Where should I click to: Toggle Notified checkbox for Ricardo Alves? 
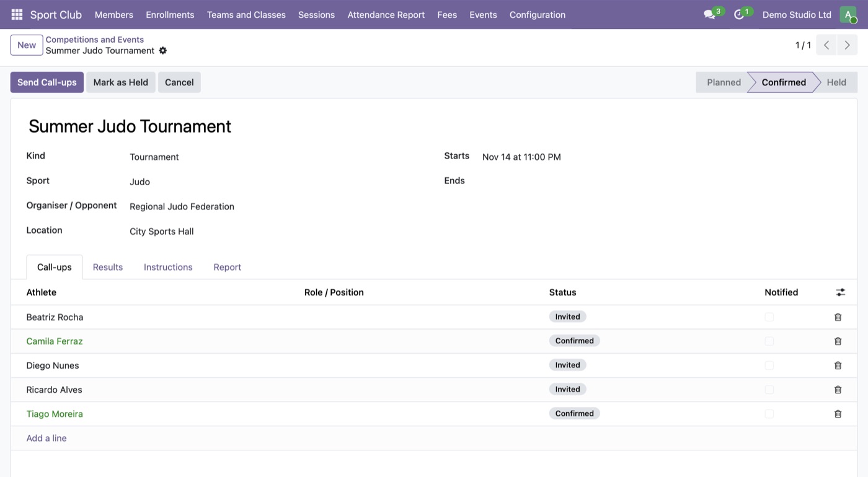click(x=769, y=390)
